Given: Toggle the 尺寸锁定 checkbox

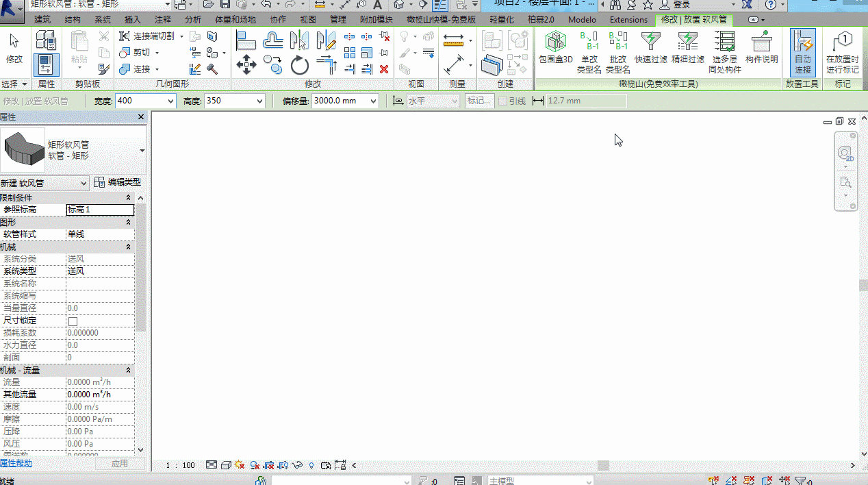Looking at the screenshot, I should [x=73, y=321].
